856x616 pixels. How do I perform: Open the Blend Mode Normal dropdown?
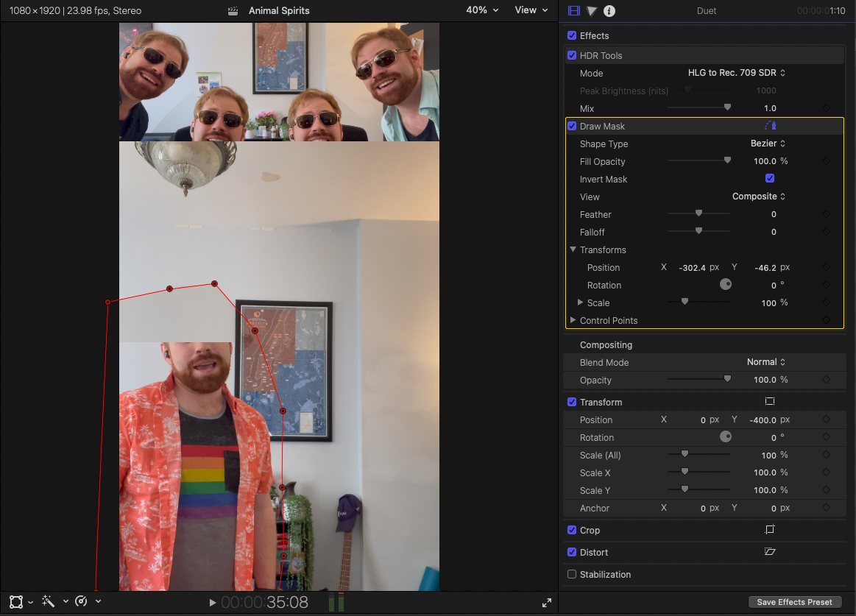click(766, 362)
